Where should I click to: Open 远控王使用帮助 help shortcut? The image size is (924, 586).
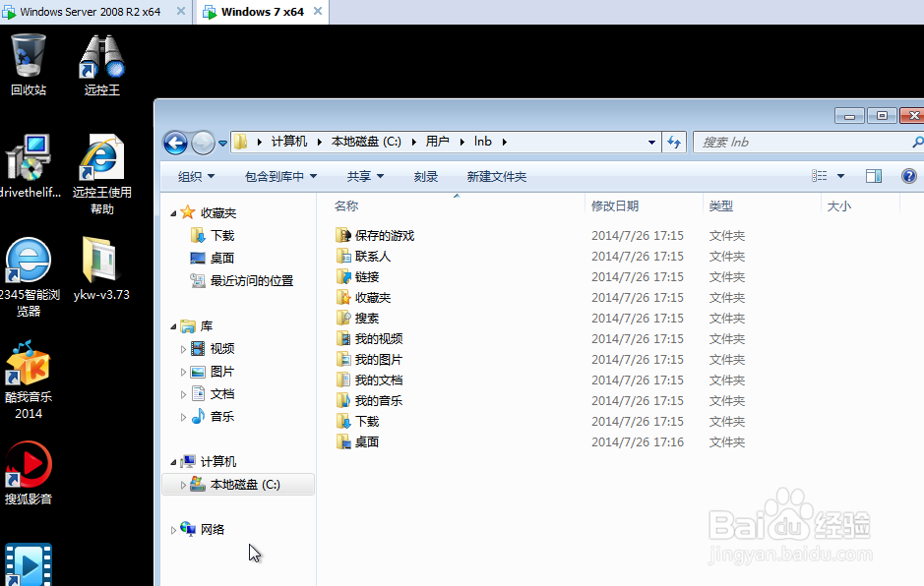click(x=102, y=174)
